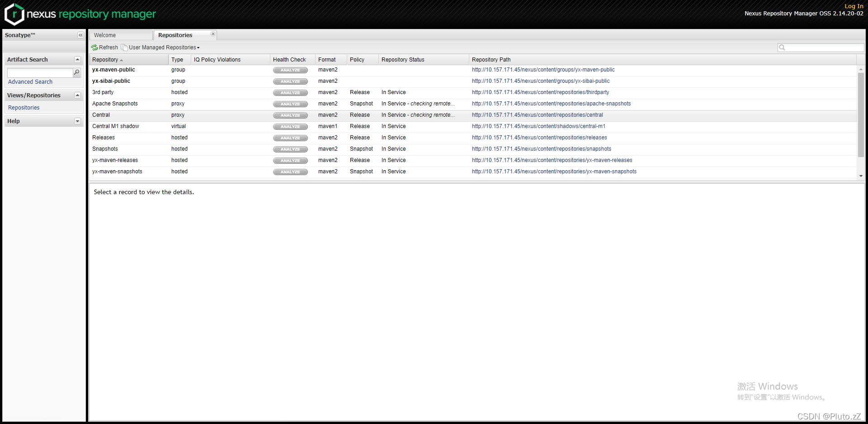The image size is (868, 424).
Task: Open central repository path link
Action: [537, 115]
